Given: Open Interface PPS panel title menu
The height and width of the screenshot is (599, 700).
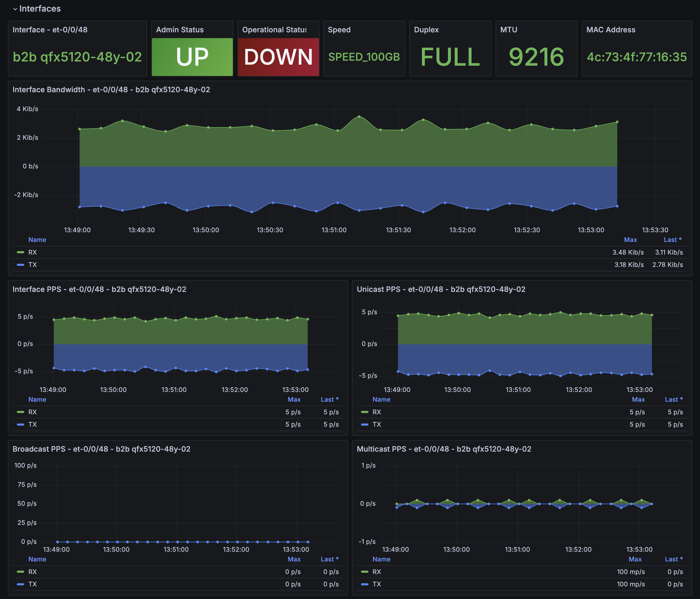Looking at the screenshot, I should (99, 289).
